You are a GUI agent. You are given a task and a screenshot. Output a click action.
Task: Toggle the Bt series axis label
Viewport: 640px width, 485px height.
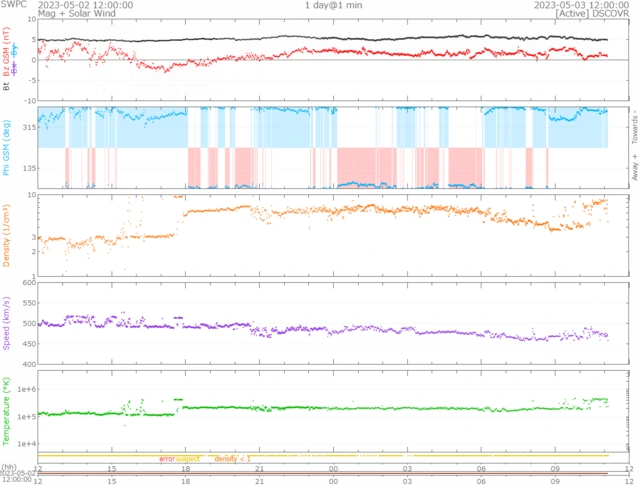(x=6, y=87)
